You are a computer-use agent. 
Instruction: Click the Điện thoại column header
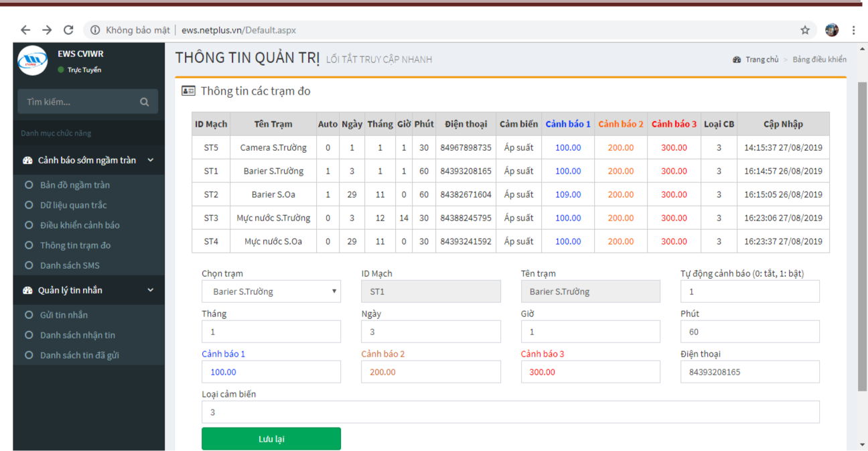tap(465, 124)
